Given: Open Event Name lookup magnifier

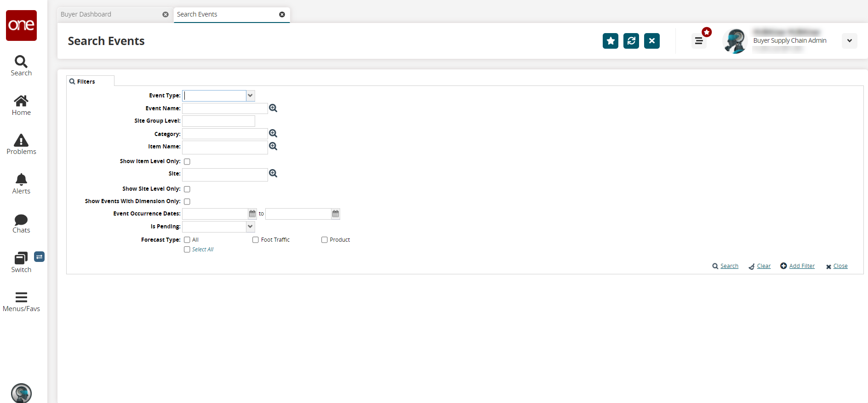Looking at the screenshot, I should coord(273,108).
